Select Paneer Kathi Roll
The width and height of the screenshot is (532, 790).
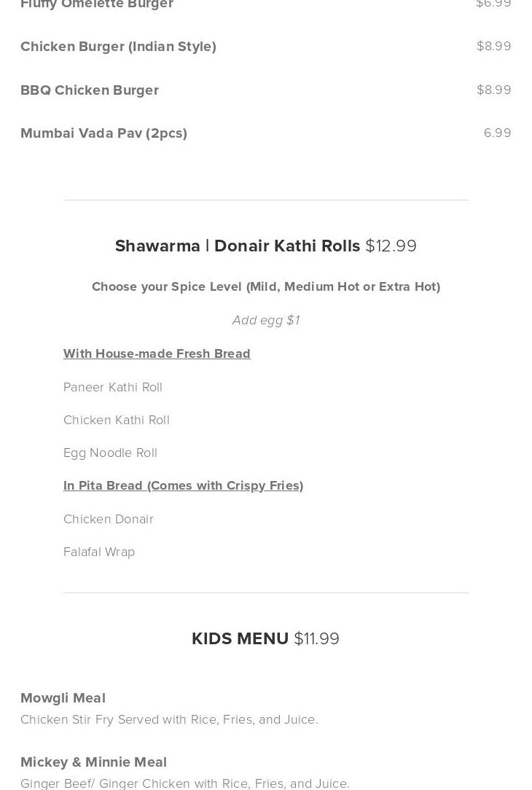point(113,387)
